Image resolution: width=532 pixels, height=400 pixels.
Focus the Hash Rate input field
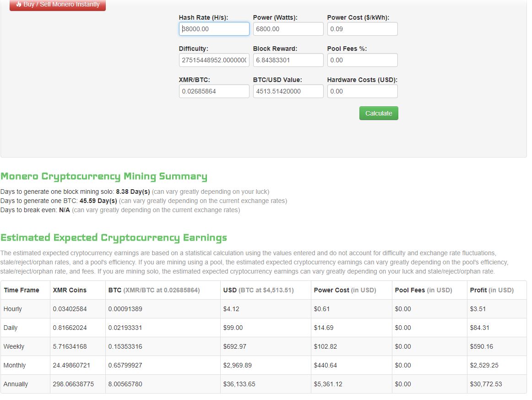[x=214, y=29]
